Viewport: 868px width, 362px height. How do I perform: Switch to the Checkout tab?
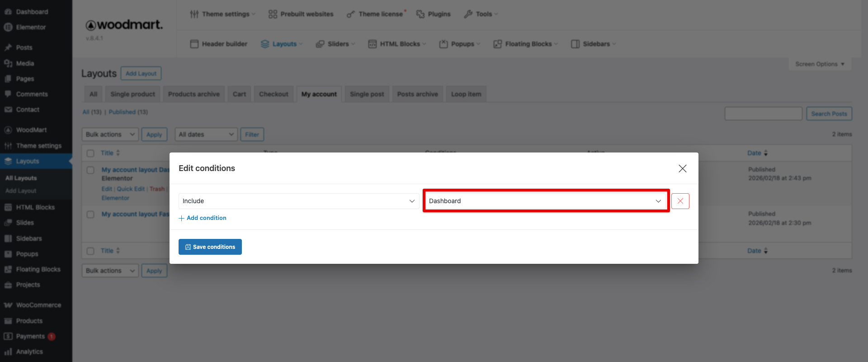(x=274, y=94)
